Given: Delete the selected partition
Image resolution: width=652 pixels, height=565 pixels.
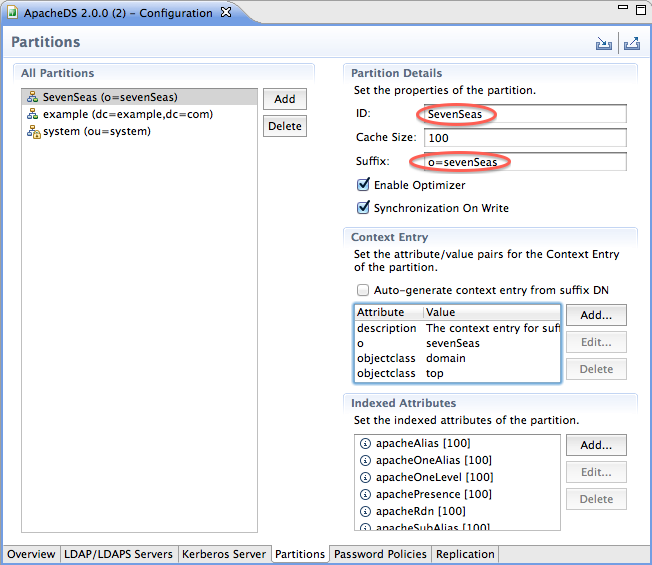Looking at the screenshot, I should click(285, 126).
